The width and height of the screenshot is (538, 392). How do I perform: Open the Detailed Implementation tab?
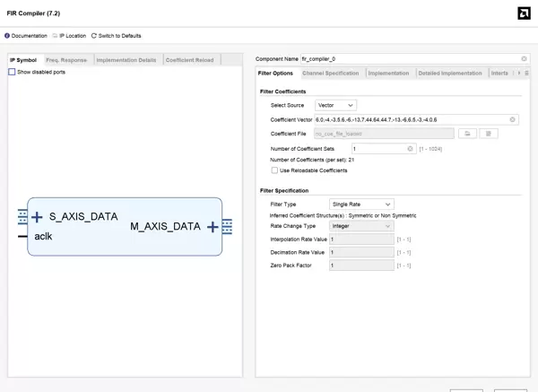click(449, 74)
